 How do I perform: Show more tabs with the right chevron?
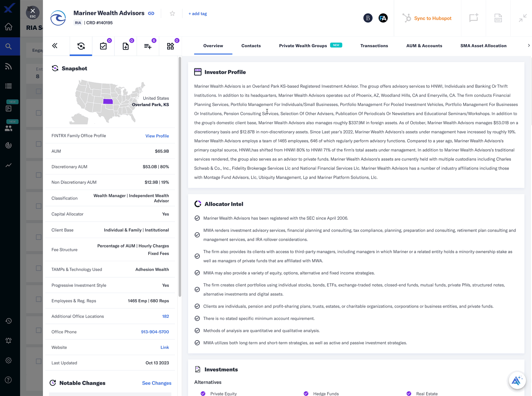click(x=529, y=46)
